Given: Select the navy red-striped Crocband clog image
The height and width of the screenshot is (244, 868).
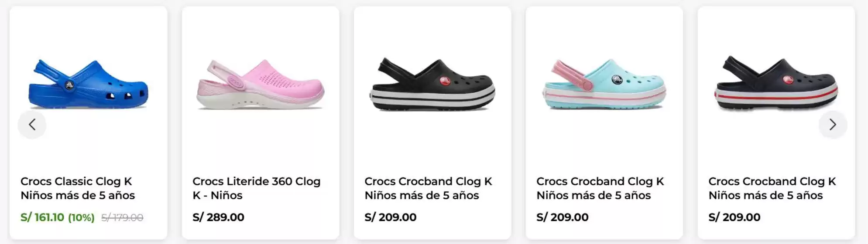Looking at the screenshot, I should coord(776,85).
